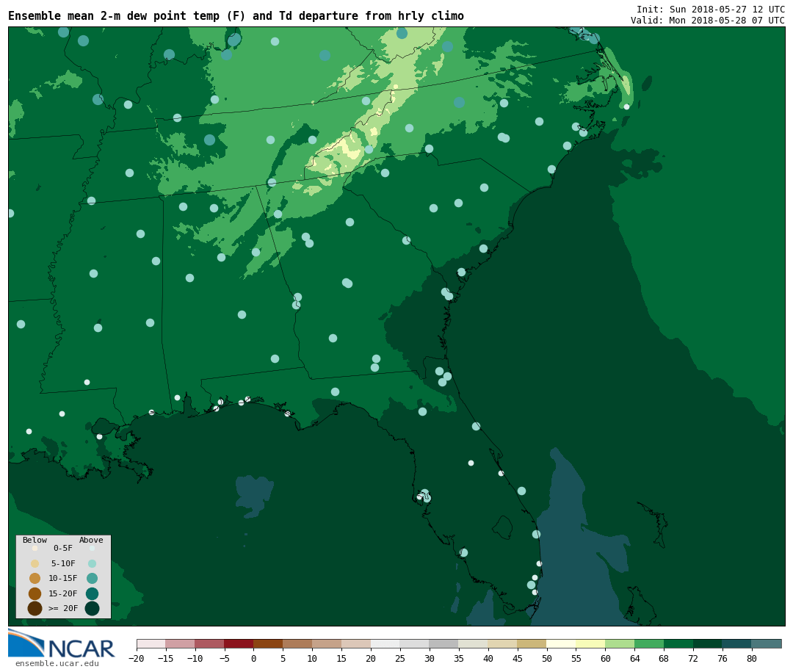Select the 45 to 50 khaki swatch

[532, 643]
